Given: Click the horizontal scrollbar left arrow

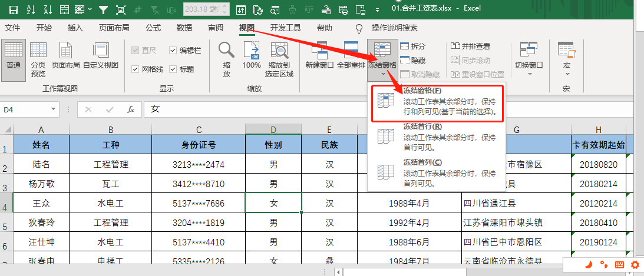Looking at the screenshot, I should click(x=339, y=272).
